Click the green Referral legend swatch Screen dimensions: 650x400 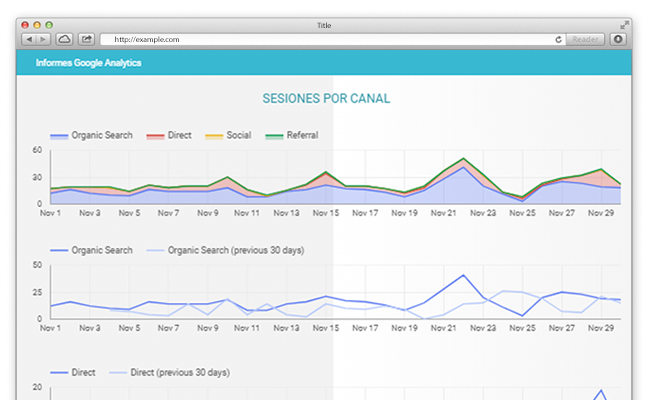(274, 136)
